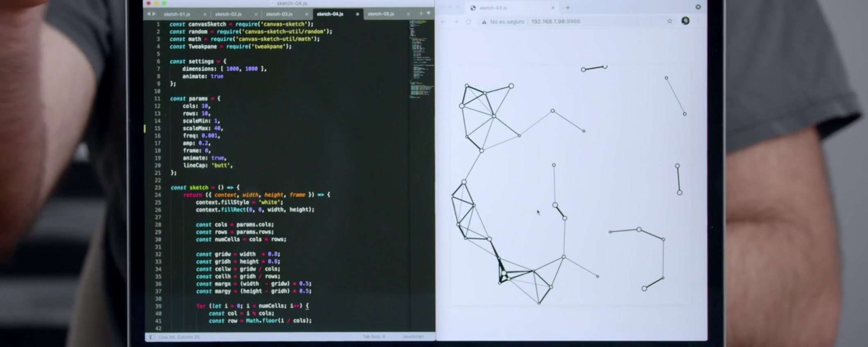Click the 'gridw' constant declaration

pos(223,255)
